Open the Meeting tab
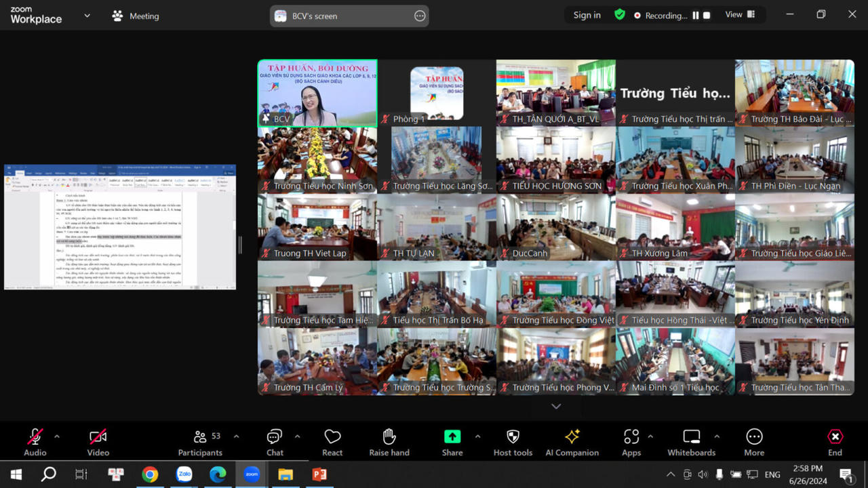Image resolution: width=868 pixels, height=488 pixels. [x=136, y=16]
